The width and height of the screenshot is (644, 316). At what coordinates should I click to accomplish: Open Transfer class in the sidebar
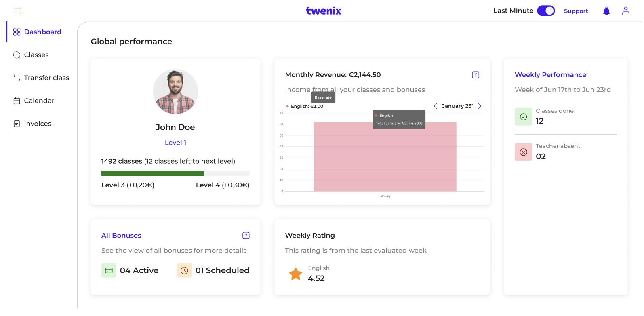point(41,78)
